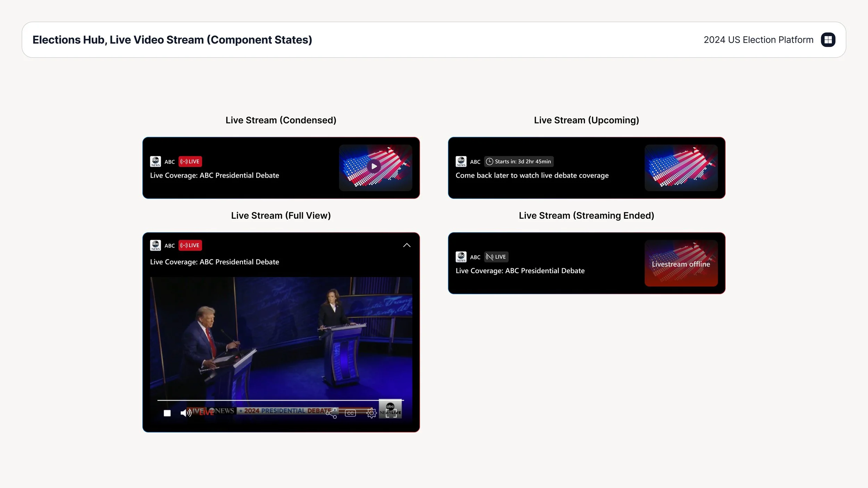Click the upcoming stream flag thumbnail
The height and width of the screenshot is (488, 868).
pos(681,168)
